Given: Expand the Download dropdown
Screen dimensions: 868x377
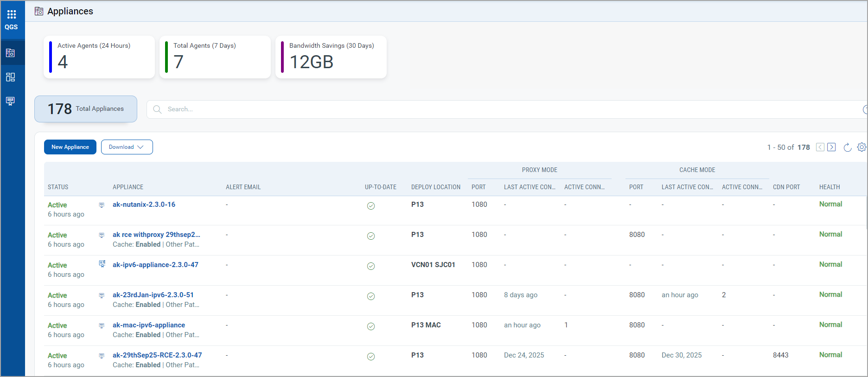Looking at the screenshot, I should coord(127,147).
